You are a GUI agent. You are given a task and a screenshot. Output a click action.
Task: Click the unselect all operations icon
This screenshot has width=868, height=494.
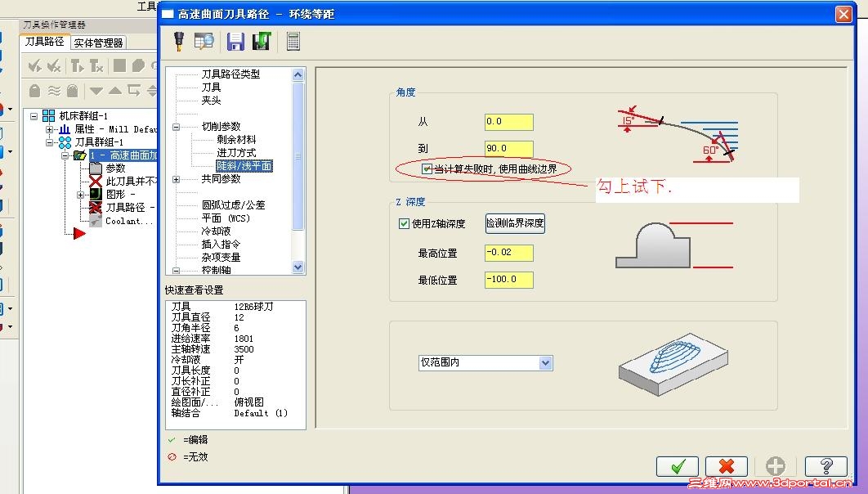[54, 66]
